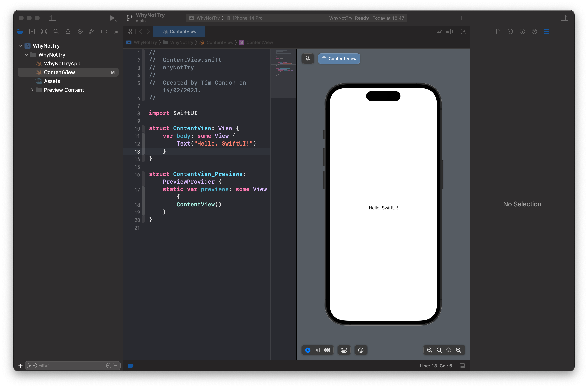Image resolution: width=588 pixels, height=388 pixels.
Task: Select the ContentView editor tab
Action: [179, 31]
